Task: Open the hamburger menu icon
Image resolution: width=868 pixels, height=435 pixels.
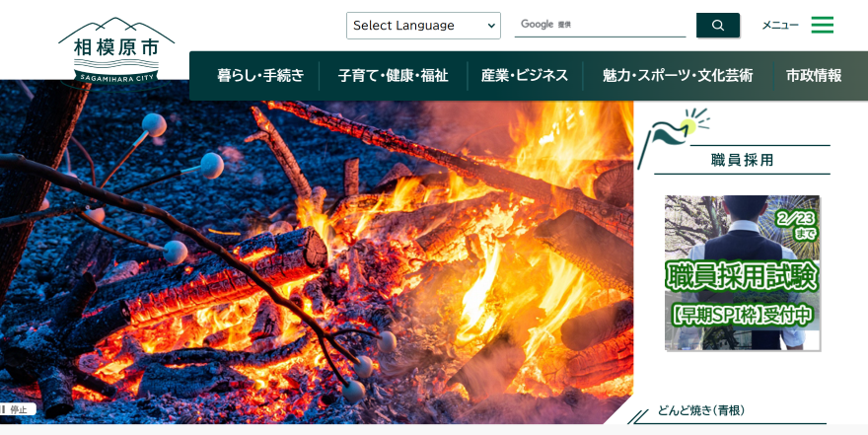Action: pyautogui.click(x=822, y=25)
